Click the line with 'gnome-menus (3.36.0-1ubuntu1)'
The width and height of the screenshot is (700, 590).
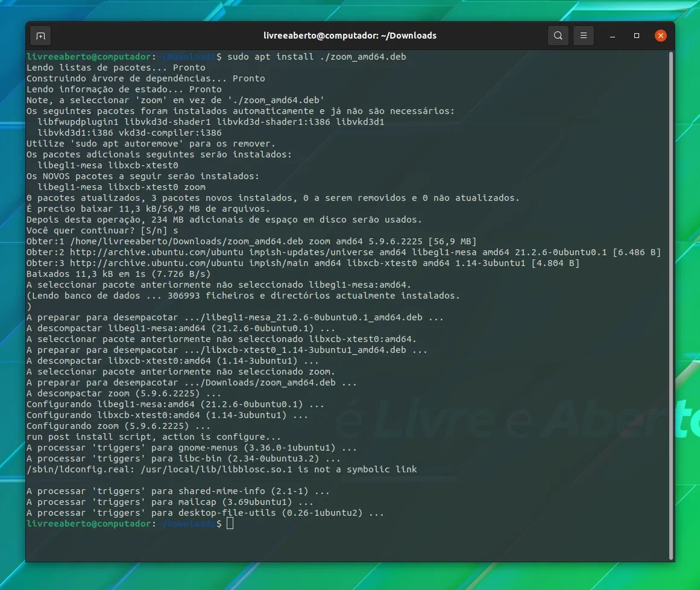coord(192,448)
